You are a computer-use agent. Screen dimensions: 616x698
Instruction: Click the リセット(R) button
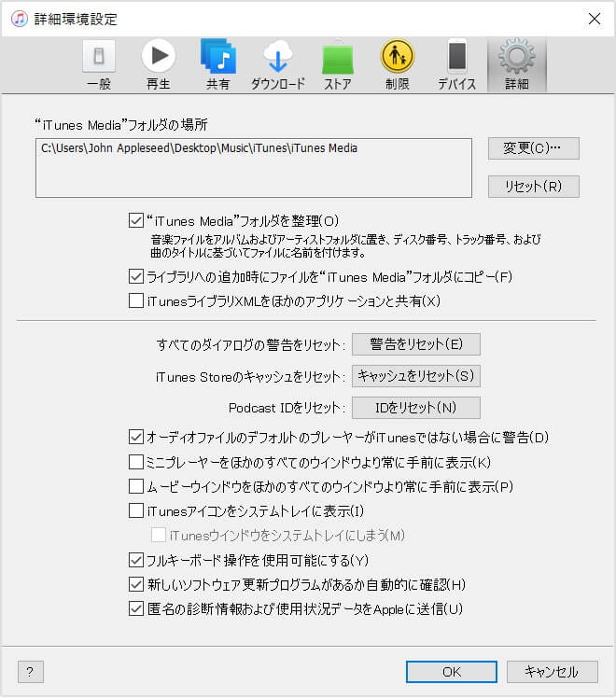pos(534,187)
